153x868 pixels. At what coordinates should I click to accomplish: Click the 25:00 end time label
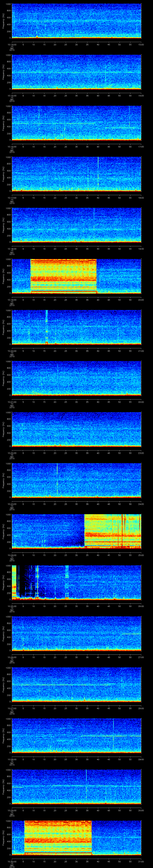(x=141, y=555)
